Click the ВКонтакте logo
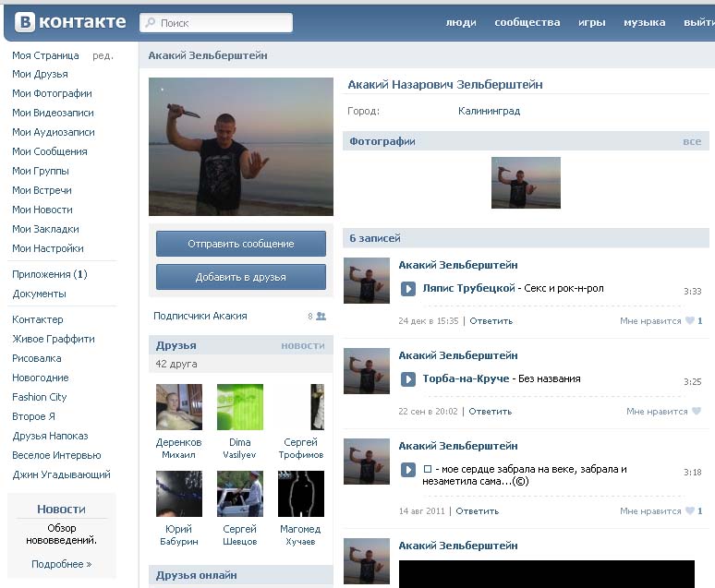 (70, 22)
